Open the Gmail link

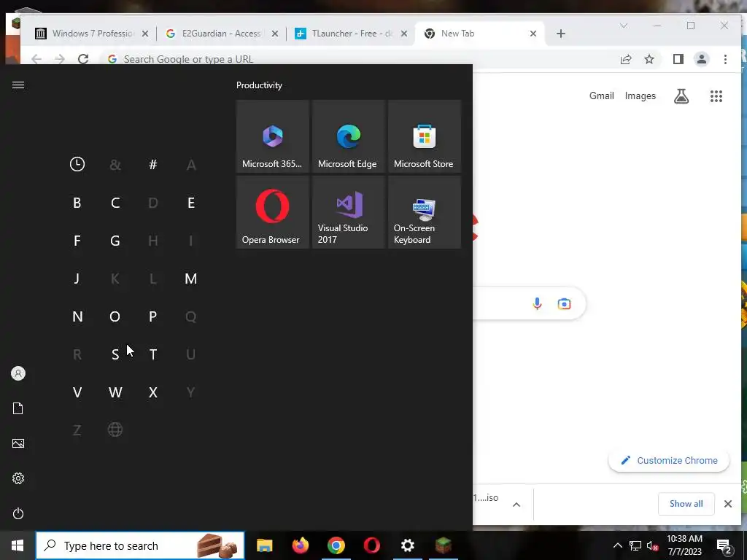coord(601,96)
